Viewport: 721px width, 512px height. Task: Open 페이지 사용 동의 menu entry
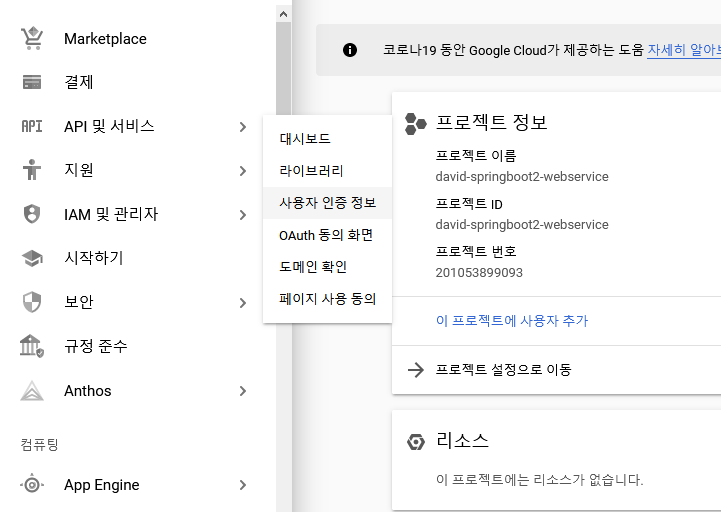point(327,299)
